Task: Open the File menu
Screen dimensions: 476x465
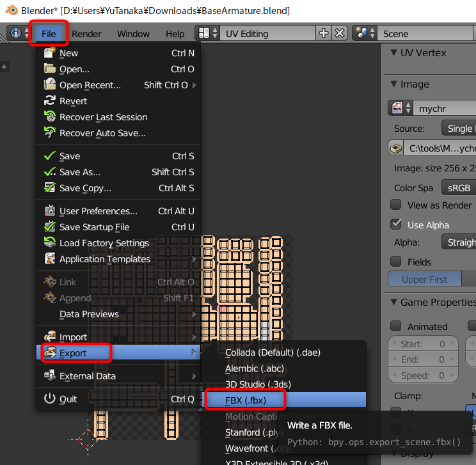Action: click(x=49, y=33)
